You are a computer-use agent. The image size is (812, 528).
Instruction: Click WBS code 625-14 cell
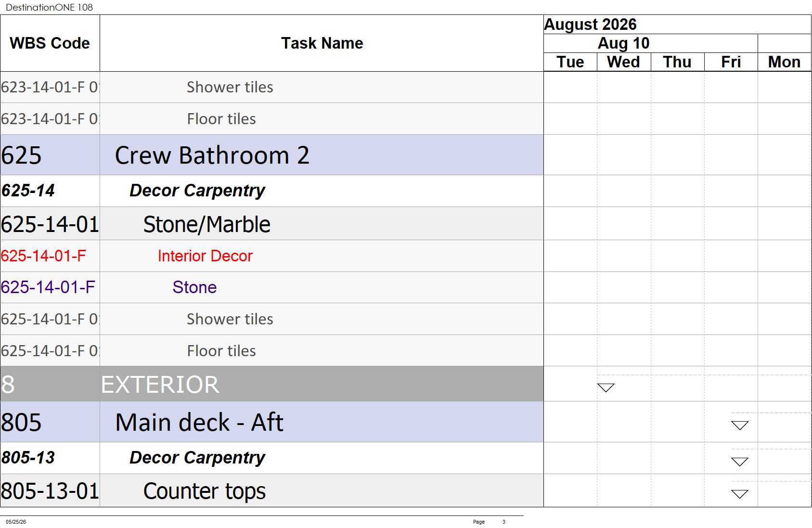pyautogui.click(x=50, y=191)
